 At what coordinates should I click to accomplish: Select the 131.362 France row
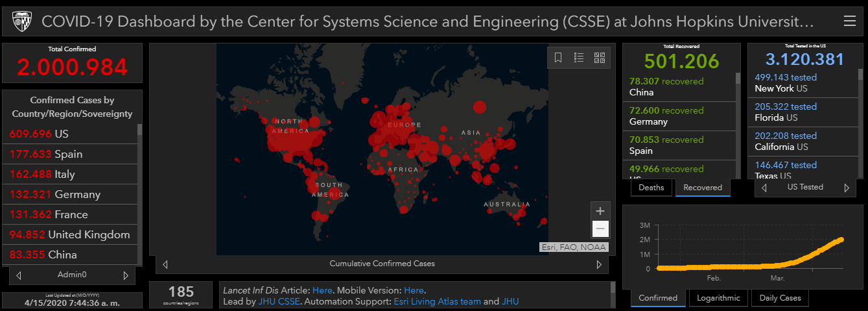[70, 214]
